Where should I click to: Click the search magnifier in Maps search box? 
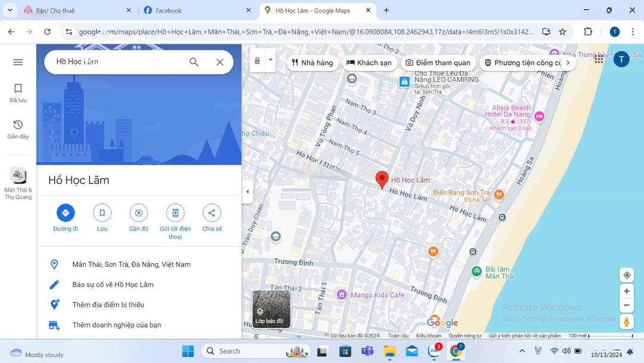coord(194,62)
